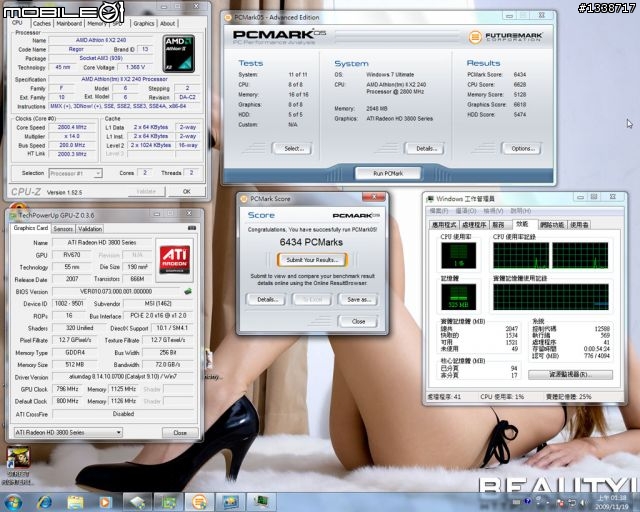Switch to the PCMark05 taskbar button

coord(200,502)
